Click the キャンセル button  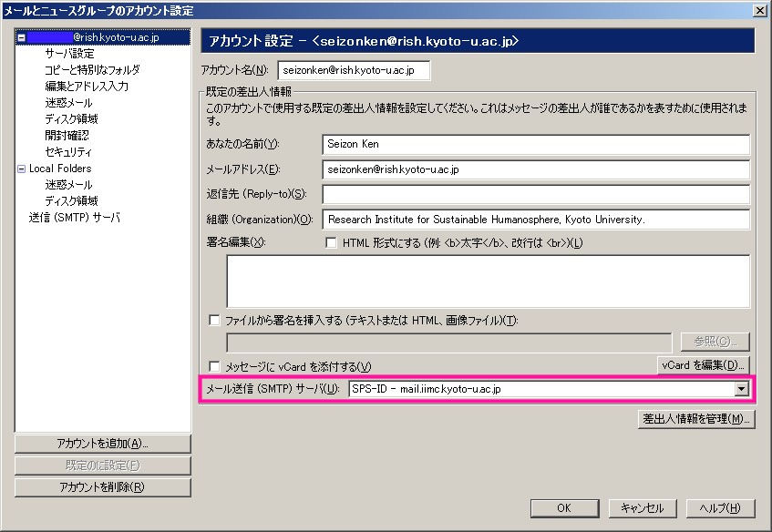click(643, 508)
